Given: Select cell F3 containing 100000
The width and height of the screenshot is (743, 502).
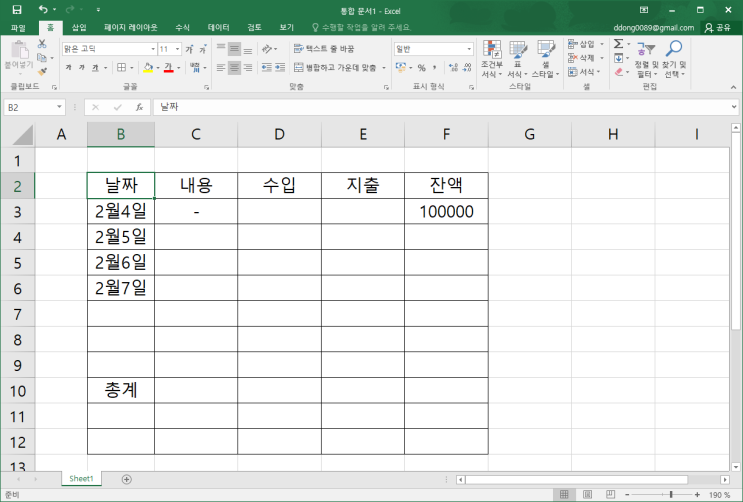Looking at the screenshot, I should pos(446,211).
